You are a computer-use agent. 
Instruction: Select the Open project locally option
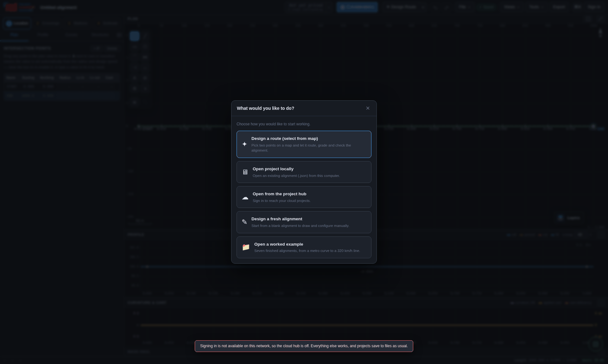click(x=304, y=172)
